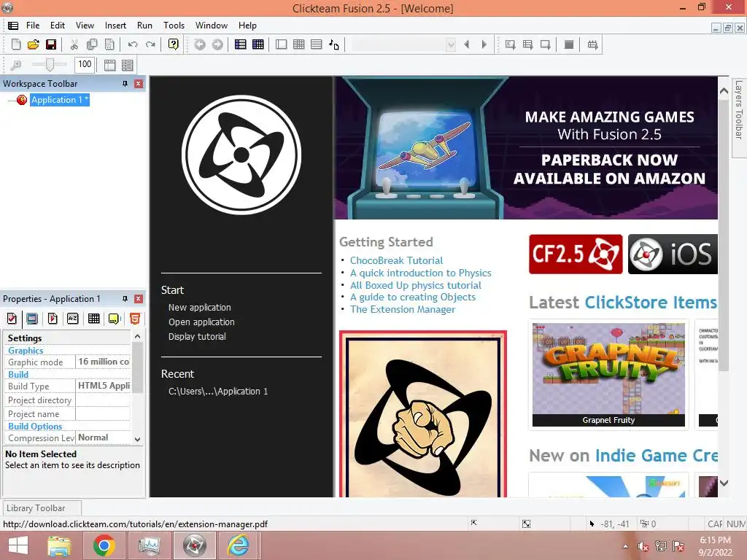The width and height of the screenshot is (747, 560).
Task: Select Application 1 in workspace tree
Action: point(60,99)
